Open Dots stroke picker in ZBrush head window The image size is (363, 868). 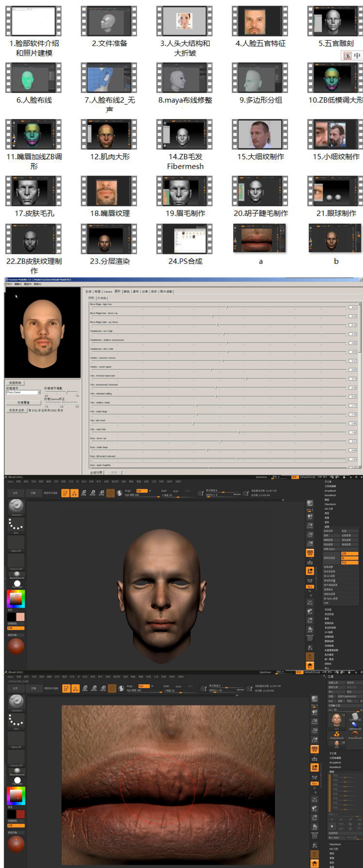click(x=16, y=526)
